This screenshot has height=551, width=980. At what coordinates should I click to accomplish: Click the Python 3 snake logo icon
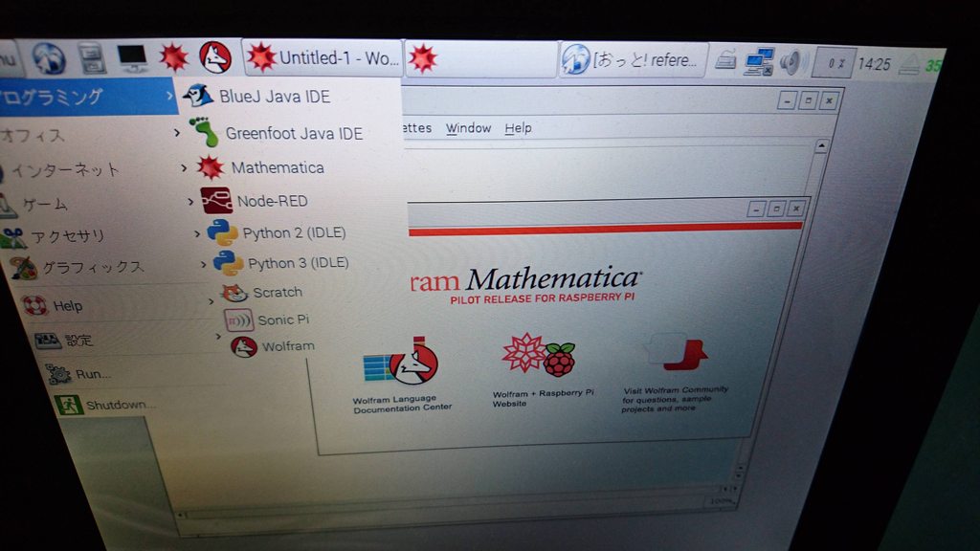(x=228, y=263)
